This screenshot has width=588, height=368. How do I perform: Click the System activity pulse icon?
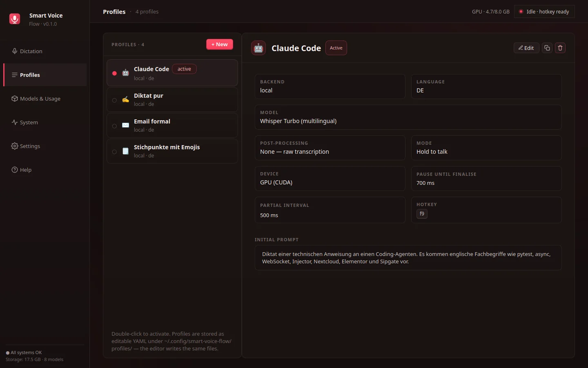[15, 122]
